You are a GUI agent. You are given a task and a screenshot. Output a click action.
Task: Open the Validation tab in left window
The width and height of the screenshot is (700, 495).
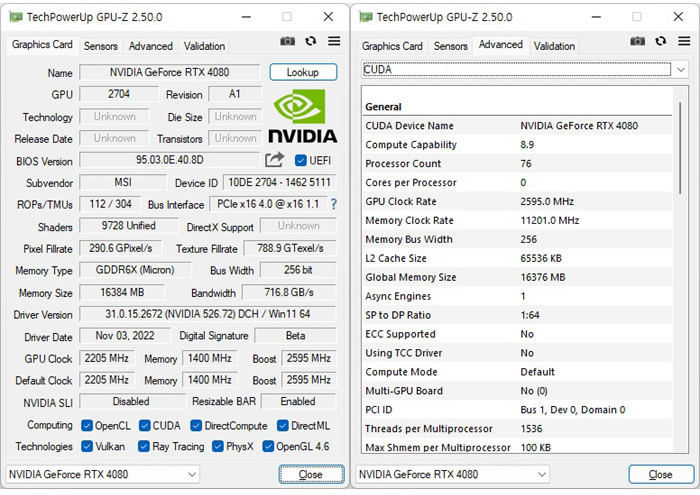[204, 46]
